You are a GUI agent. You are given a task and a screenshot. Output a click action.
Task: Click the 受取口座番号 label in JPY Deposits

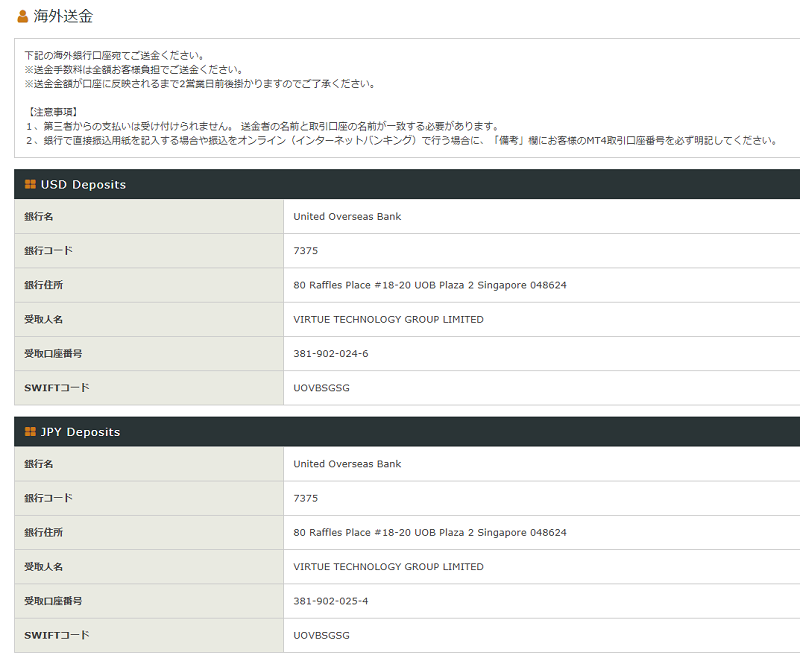pos(53,601)
